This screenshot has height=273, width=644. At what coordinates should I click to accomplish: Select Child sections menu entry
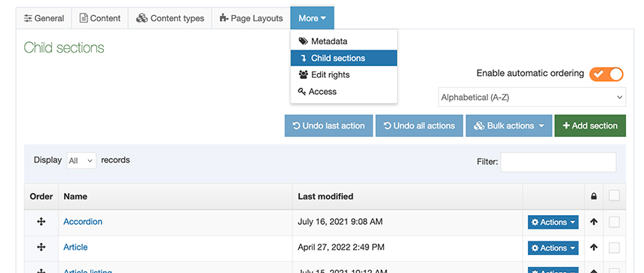(x=343, y=58)
